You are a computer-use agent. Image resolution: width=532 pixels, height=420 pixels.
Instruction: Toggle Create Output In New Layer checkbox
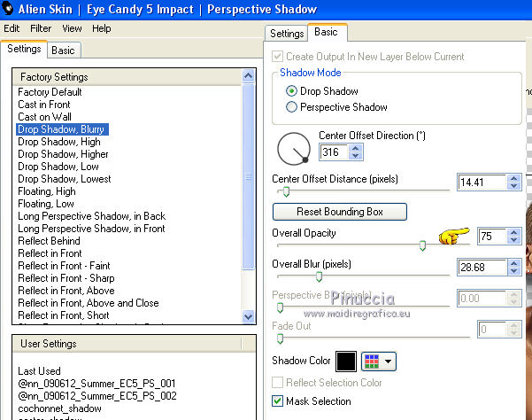(278, 57)
